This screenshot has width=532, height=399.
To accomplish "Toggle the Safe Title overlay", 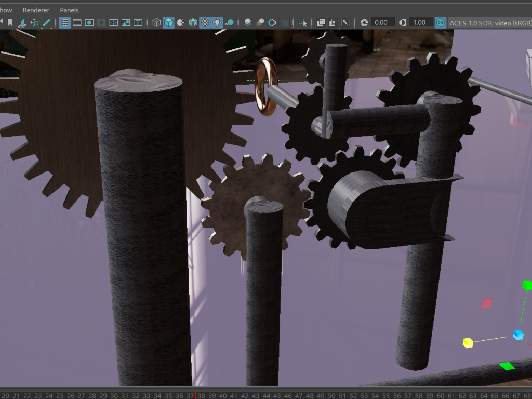I will tap(138, 23).
